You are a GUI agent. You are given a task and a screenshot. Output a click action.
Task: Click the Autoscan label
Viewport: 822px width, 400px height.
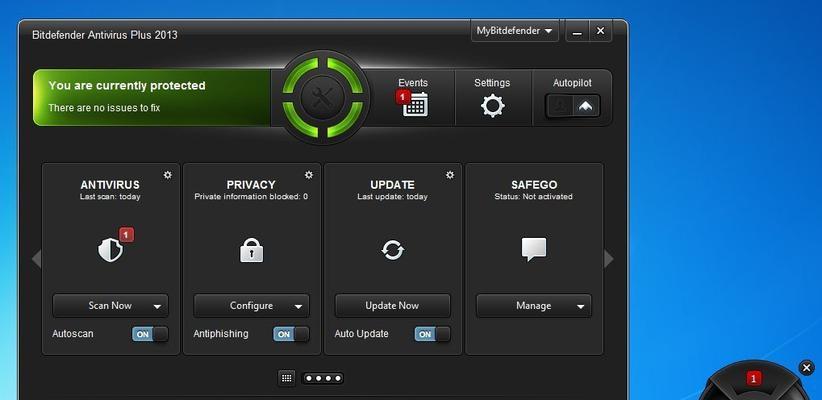[73, 334]
